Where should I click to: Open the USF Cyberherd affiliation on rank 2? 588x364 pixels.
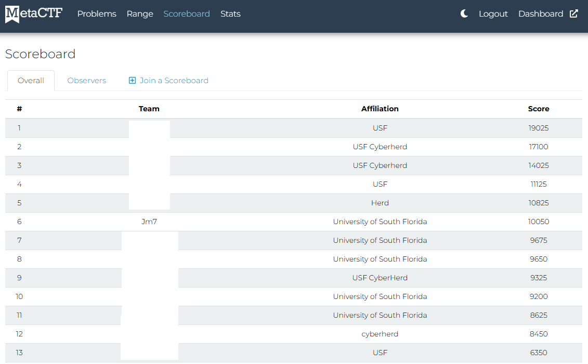coord(380,147)
